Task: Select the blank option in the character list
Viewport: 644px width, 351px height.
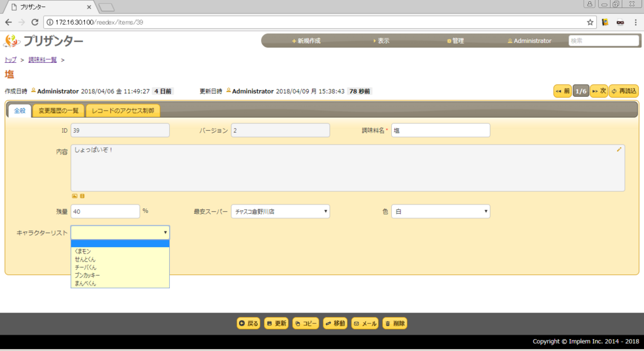Action: [x=120, y=243]
